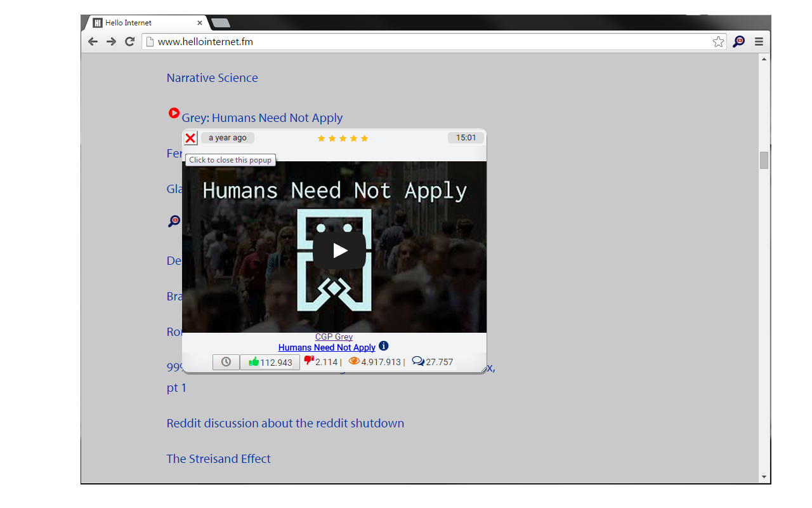Open a new browser tab

pos(220,23)
